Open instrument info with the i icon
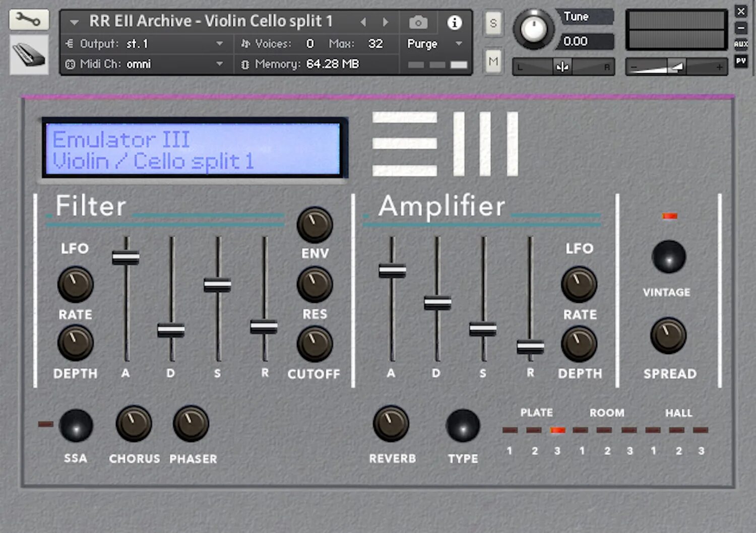The width and height of the screenshot is (756, 533). coord(455,22)
